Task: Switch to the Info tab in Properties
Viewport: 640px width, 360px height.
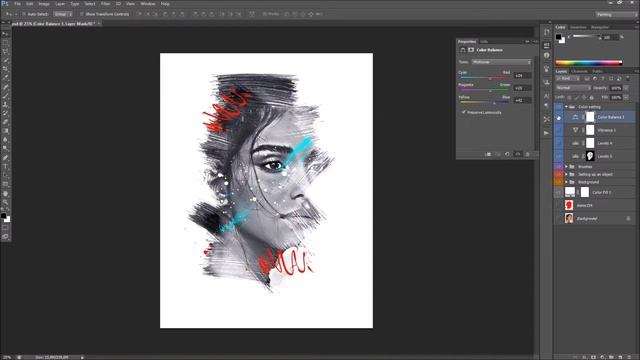Action: tap(484, 42)
